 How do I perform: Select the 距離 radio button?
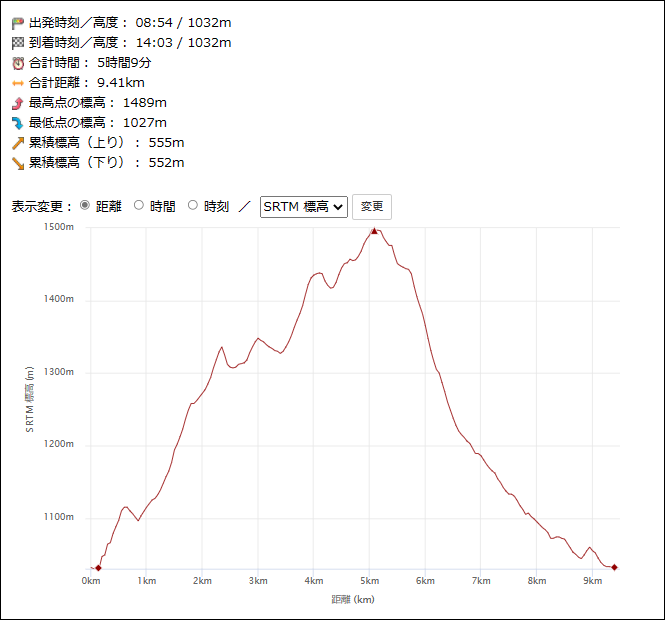[x=84, y=206]
